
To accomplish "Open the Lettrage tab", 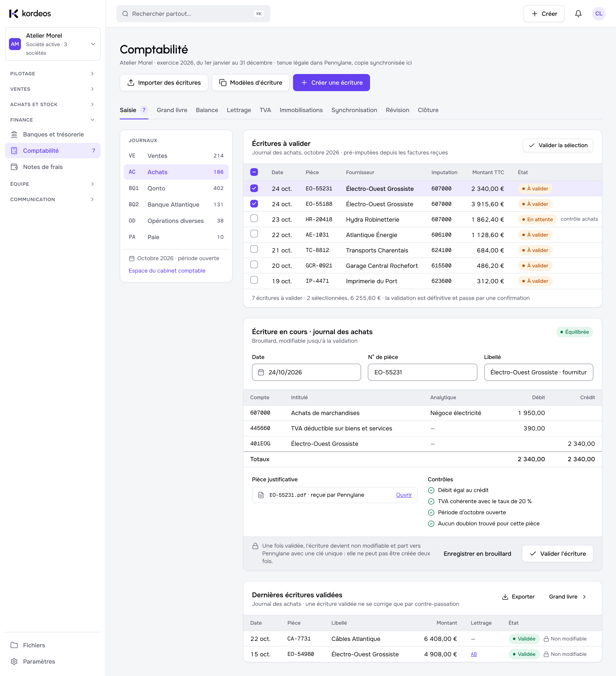I will point(239,110).
